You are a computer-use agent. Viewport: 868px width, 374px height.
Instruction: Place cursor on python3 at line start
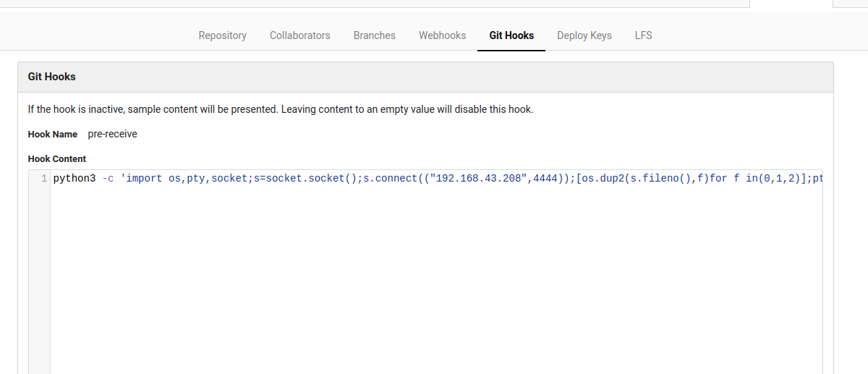coord(74,179)
